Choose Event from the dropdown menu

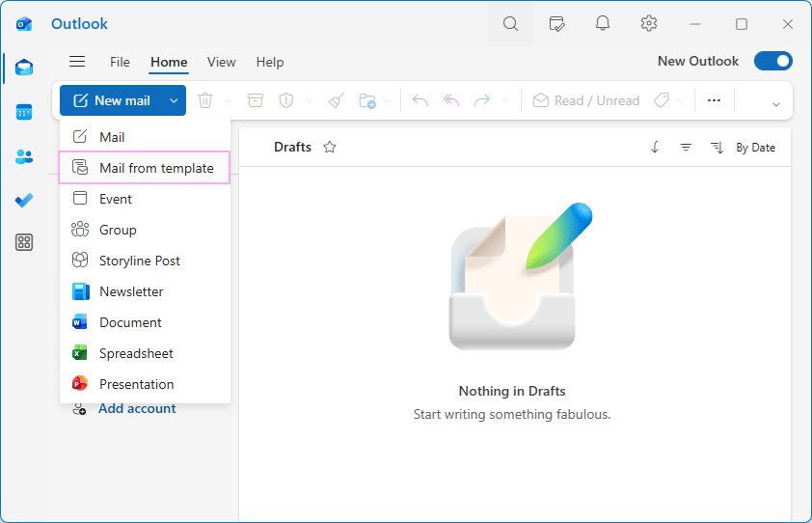(145, 199)
